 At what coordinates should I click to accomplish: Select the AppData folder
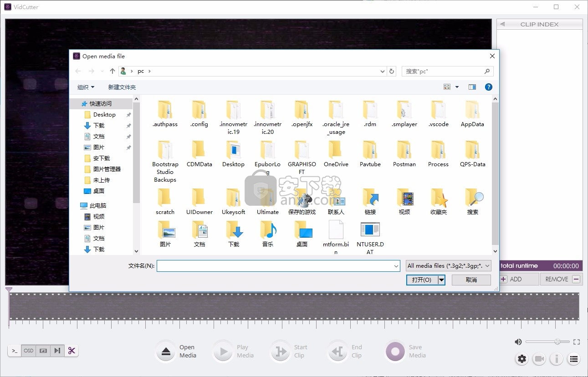(x=472, y=114)
